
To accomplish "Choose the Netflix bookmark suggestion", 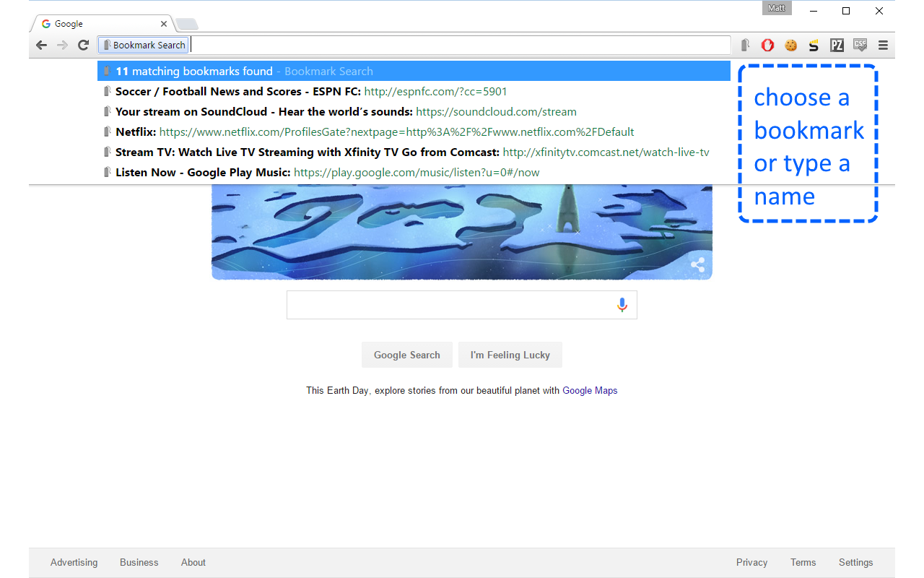I will (x=414, y=131).
